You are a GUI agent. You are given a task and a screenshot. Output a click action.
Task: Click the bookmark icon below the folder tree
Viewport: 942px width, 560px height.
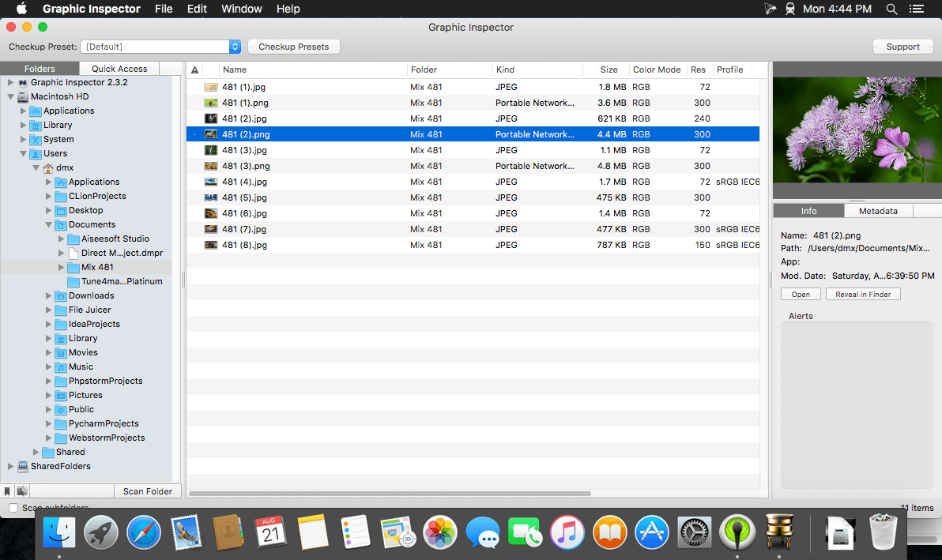pyautogui.click(x=7, y=491)
